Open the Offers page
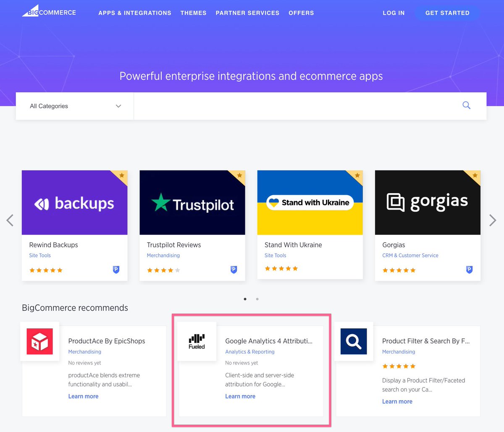The width and height of the screenshot is (504, 432). pyautogui.click(x=301, y=13)
